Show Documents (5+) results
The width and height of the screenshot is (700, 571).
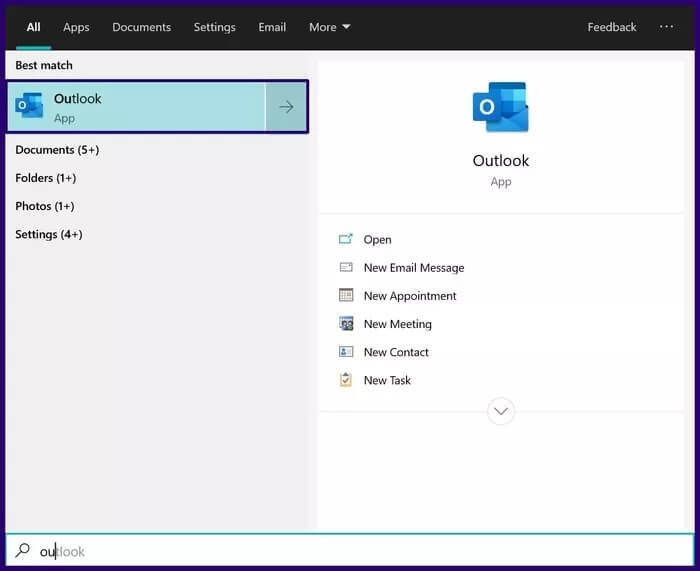tap(57, 150)
